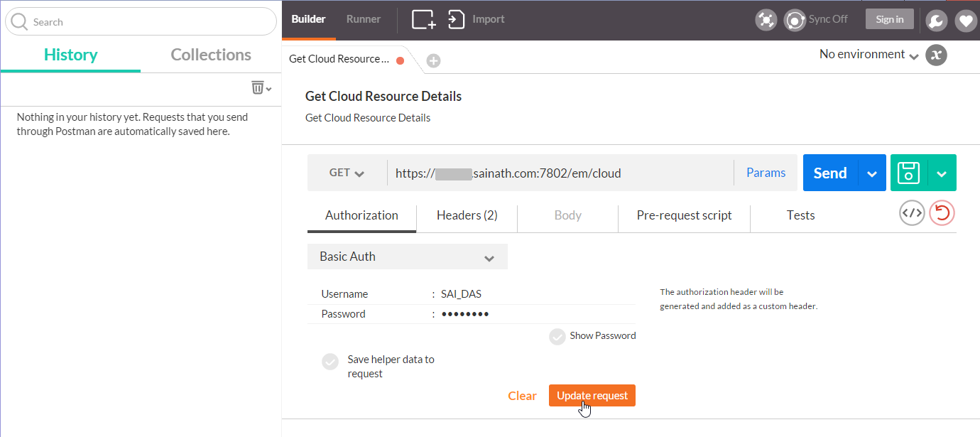Image resolution: width=980 pixels, height=437 pixels.
Task: Open the Authorization tab
Action: pyautogui.click(x=361, y=215)
